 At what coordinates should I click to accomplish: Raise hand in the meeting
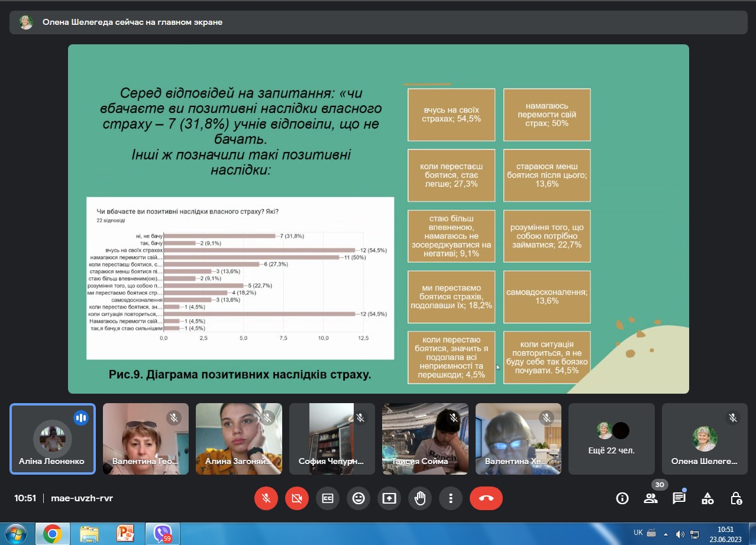pyautogui.click(x=420, y=498)
